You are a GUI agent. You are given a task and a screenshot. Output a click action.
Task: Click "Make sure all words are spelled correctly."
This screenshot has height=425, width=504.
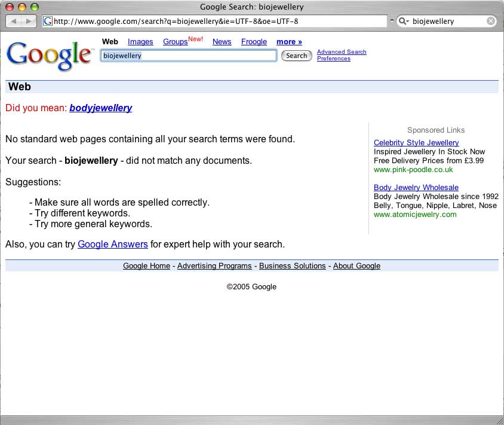(x=122, y=203)
